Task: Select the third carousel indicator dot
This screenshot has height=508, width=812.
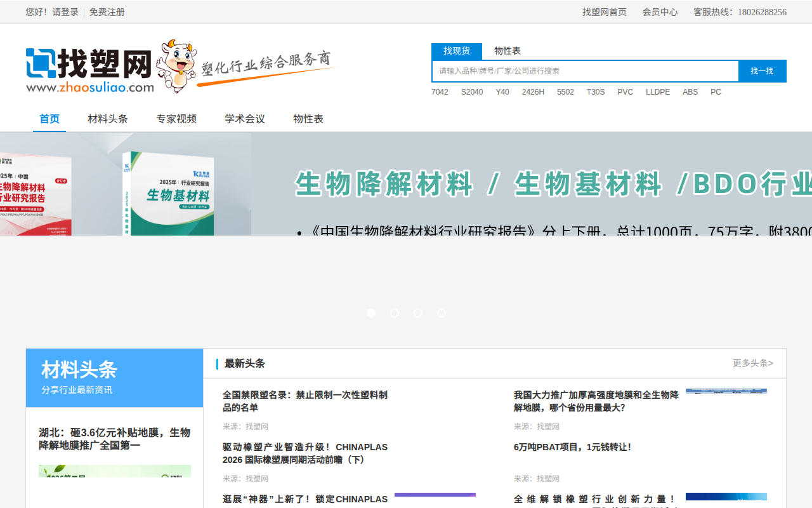Action: click(x=418, y=313)
